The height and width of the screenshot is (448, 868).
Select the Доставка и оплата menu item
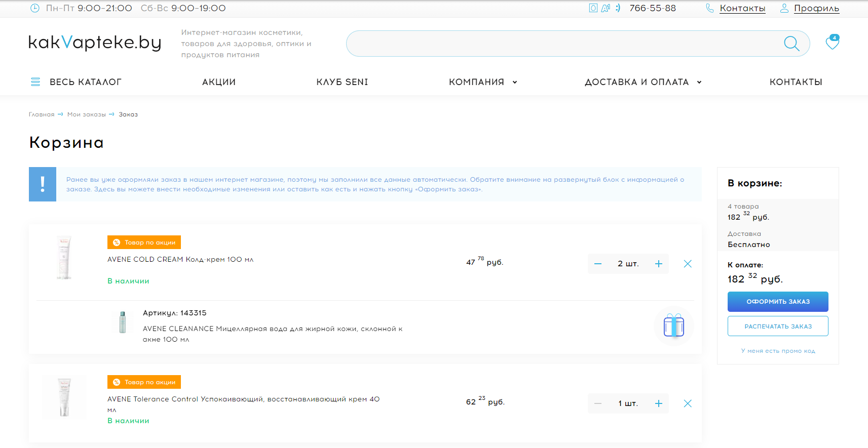point(637,82)
